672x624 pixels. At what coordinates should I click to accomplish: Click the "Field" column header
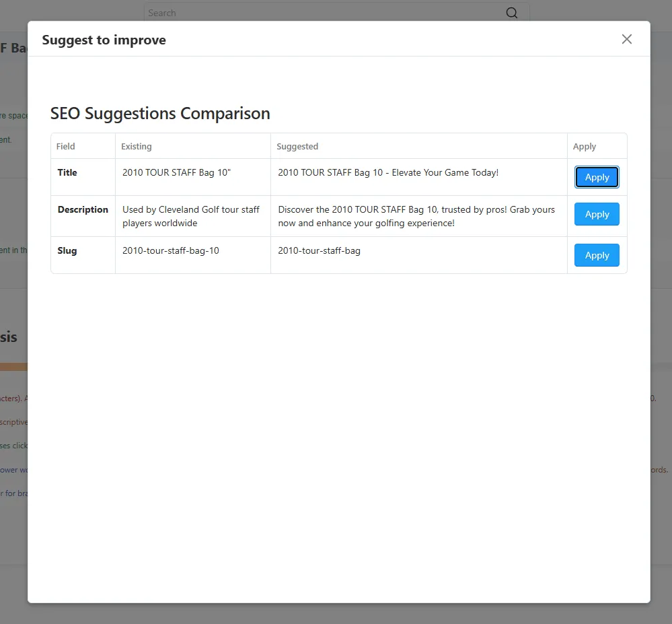coord(65,146)
